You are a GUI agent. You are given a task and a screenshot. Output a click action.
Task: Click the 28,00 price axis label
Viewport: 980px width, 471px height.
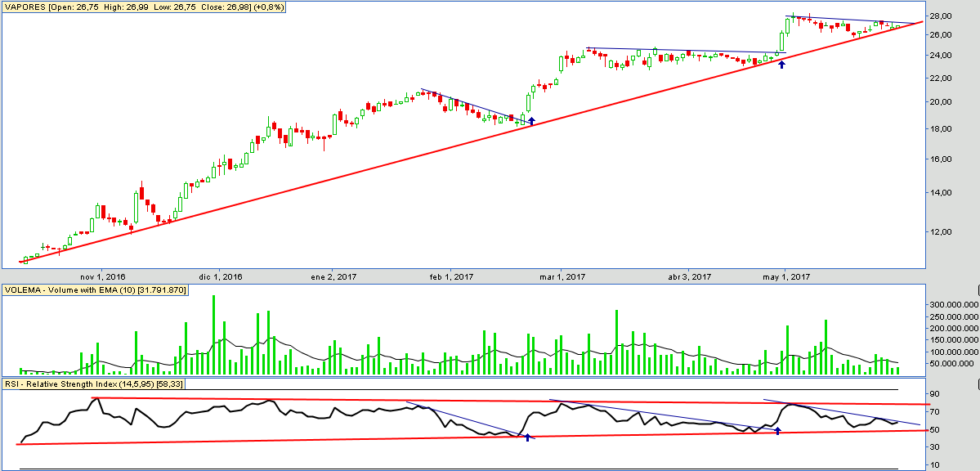pyautogui.click(x=942, y=16)
